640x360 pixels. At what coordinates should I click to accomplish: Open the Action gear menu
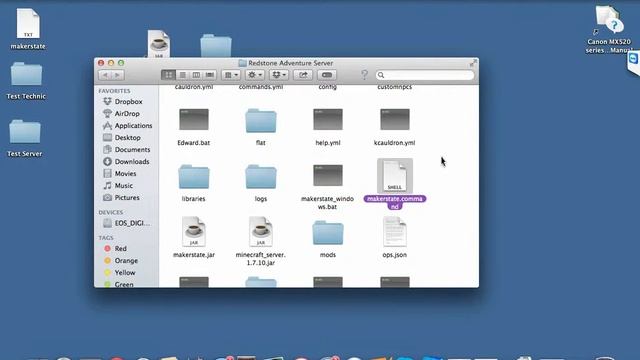255,75
